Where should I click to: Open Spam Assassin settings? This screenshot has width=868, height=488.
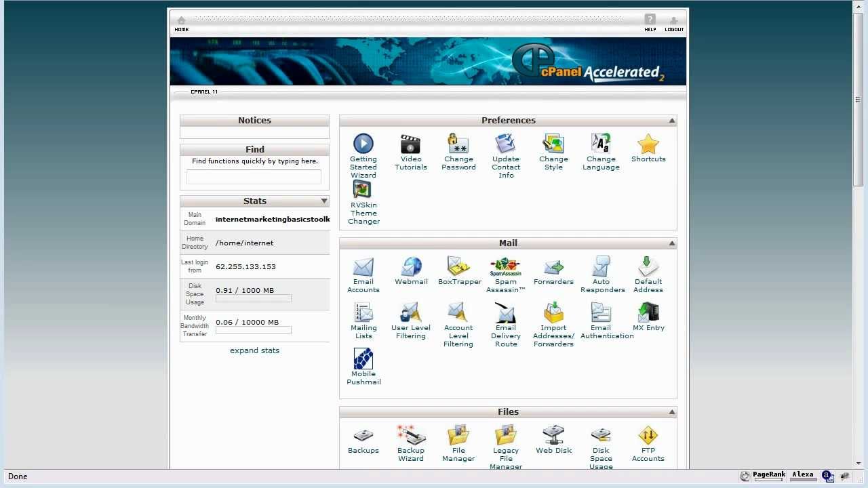[x=506, y=274]
